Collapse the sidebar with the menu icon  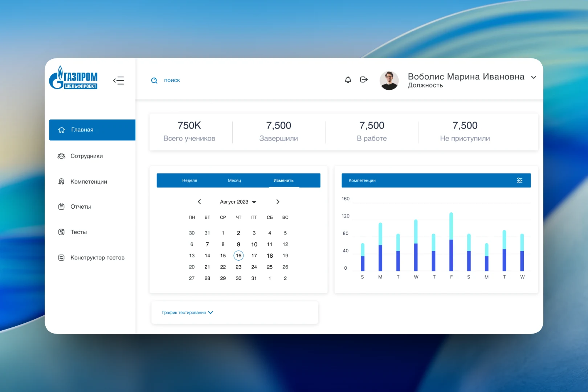tap(118, 81)
